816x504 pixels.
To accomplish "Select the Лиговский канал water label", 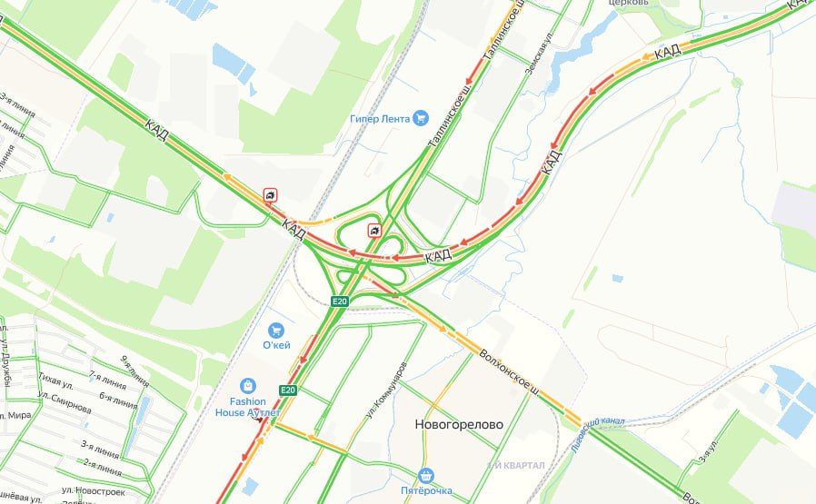I will [597, 435].
